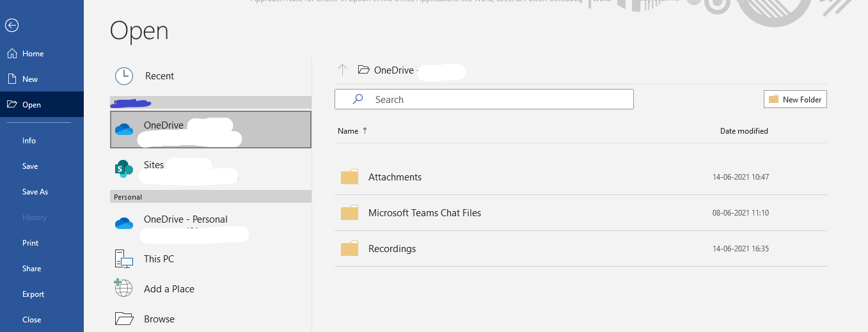
Task: Click the SharePoint Sites icon
Action: pyautogui.click(x=124, y=169)
